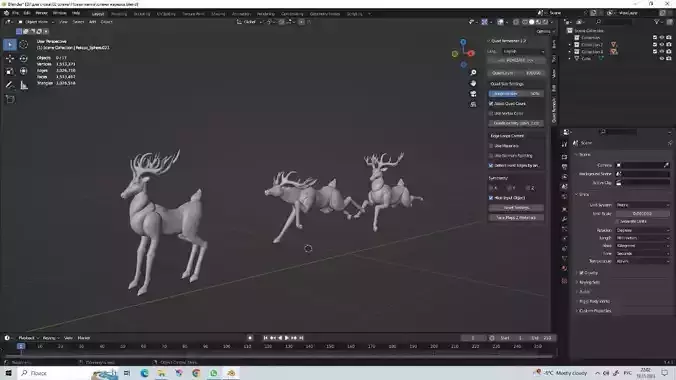Click the viewport pan hand icon

pos(473,83)
